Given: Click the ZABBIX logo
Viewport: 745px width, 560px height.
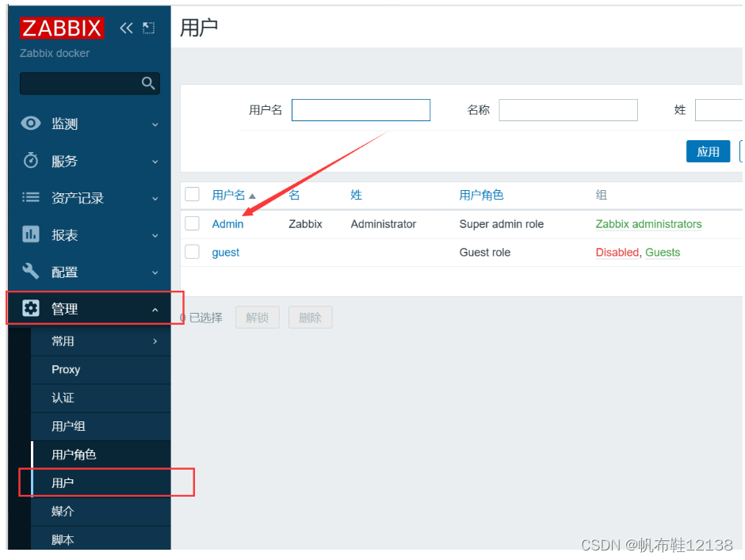Looking at the screenshot, I should point(61,28).
